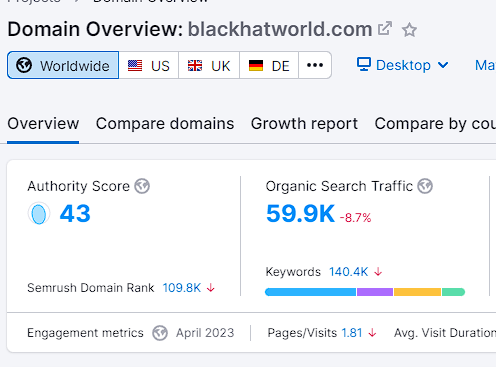
Task: Click the Authority Score circle indicator
Action: [x=39, y=213]
